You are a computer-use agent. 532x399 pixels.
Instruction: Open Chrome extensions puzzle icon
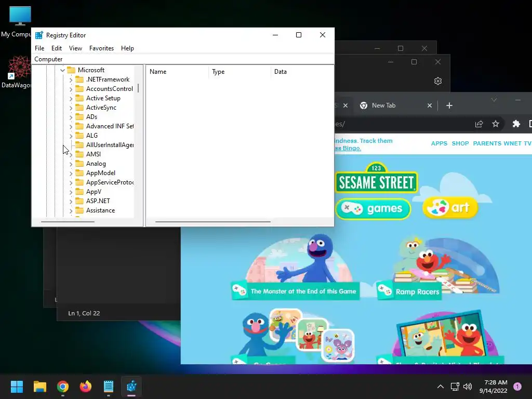coord(516,124)
